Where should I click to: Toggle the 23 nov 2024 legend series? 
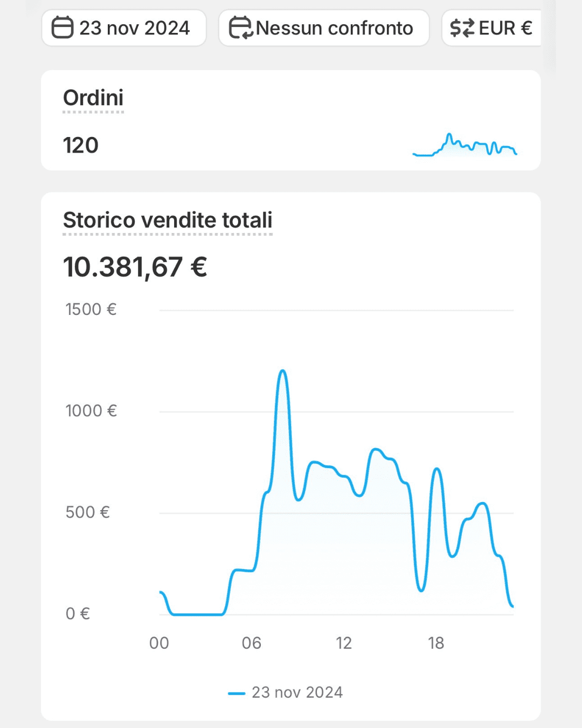coord(297,692)
